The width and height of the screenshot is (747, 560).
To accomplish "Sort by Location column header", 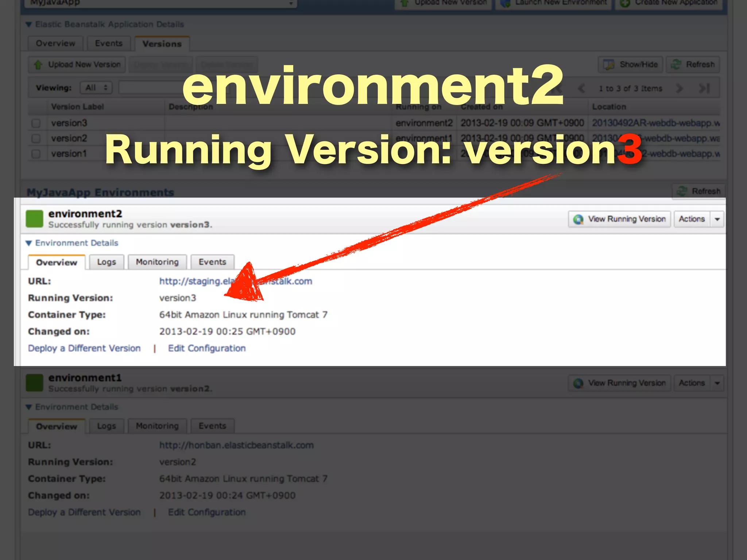I will pos(609,107).
